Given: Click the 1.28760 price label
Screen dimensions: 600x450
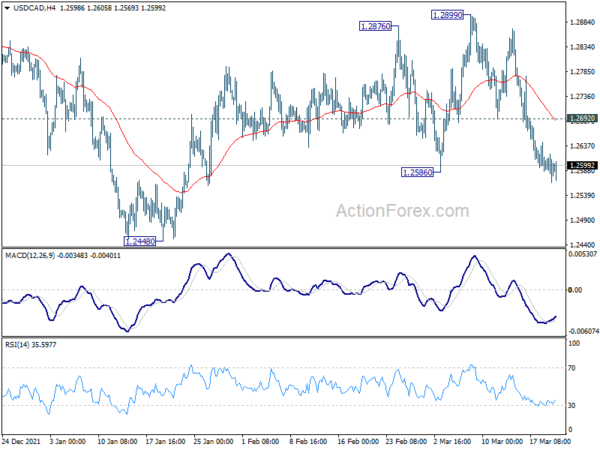Looking at the screenshot, I should pos(375,26).
